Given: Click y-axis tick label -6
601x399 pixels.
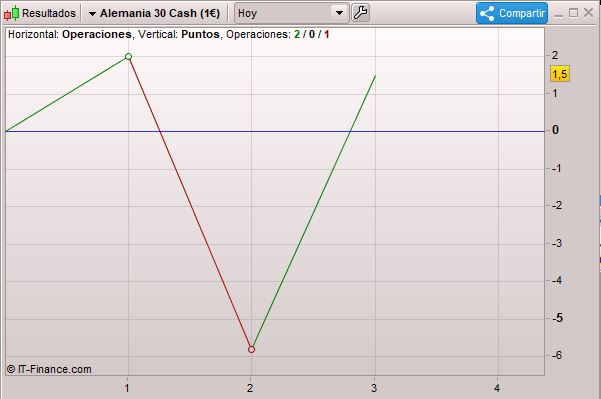Looking at the screenshot, I should click(x=557, y=355).
